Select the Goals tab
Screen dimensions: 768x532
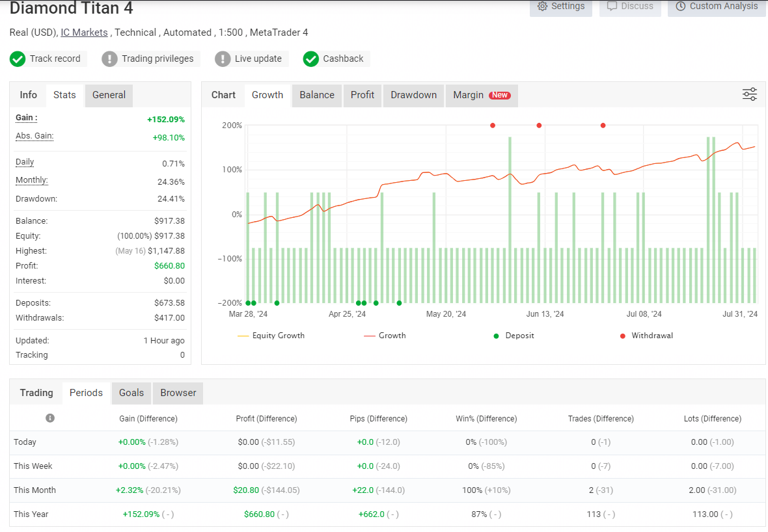(131, 393)
